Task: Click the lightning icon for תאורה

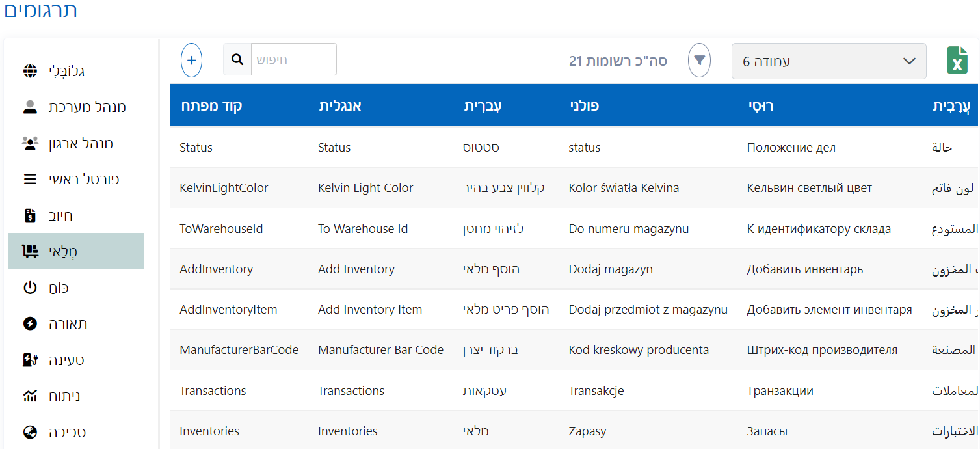Action: [x=30, y=323]
